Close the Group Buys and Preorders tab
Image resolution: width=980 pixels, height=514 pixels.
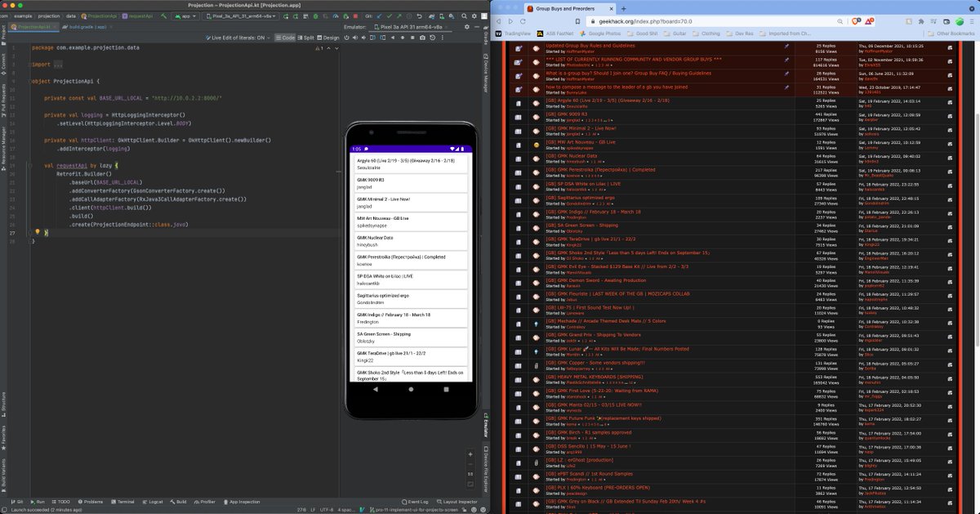[x=611, y=8]
